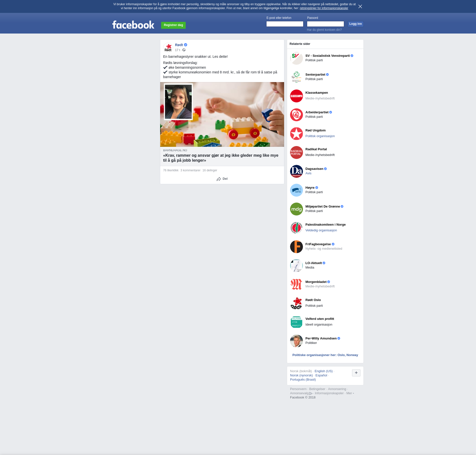Open Senterpartiet page name

click(315, 75)
